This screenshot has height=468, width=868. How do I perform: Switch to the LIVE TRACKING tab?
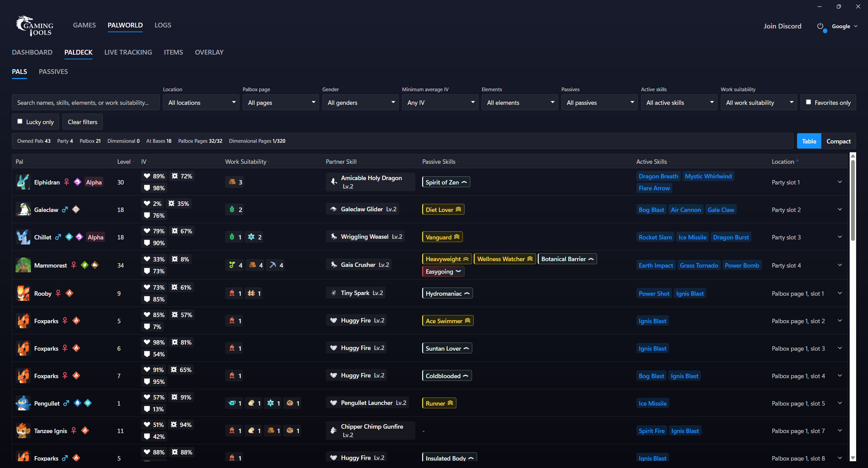(128, 52)
